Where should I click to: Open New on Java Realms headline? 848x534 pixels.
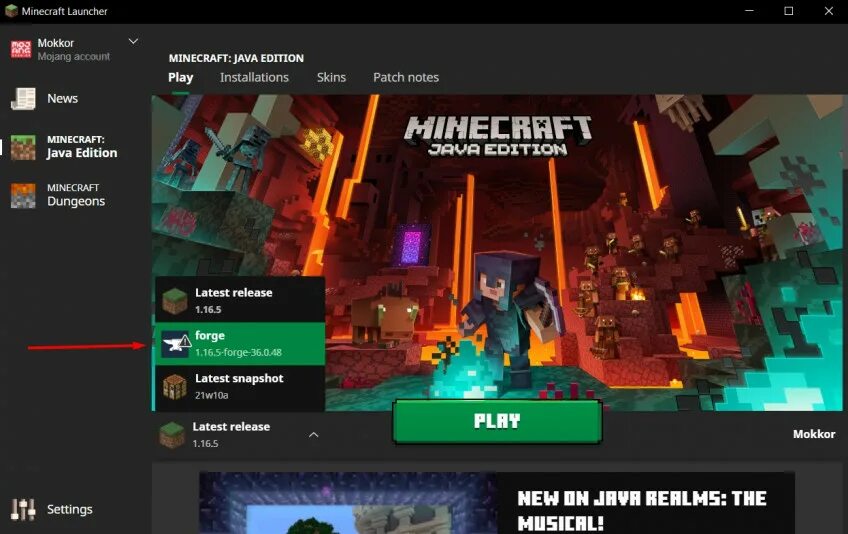pyautogui.click(x=641, y=510)
